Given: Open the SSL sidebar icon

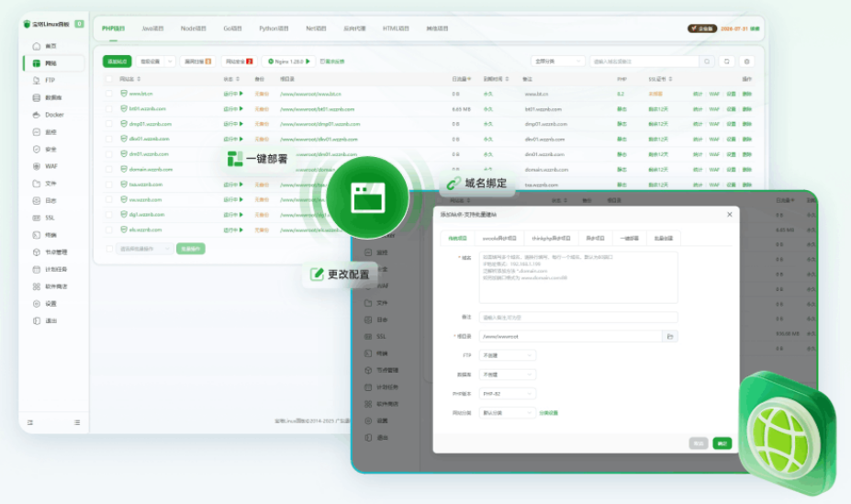Looking at the screenshot, I should (x=37, y=218).
